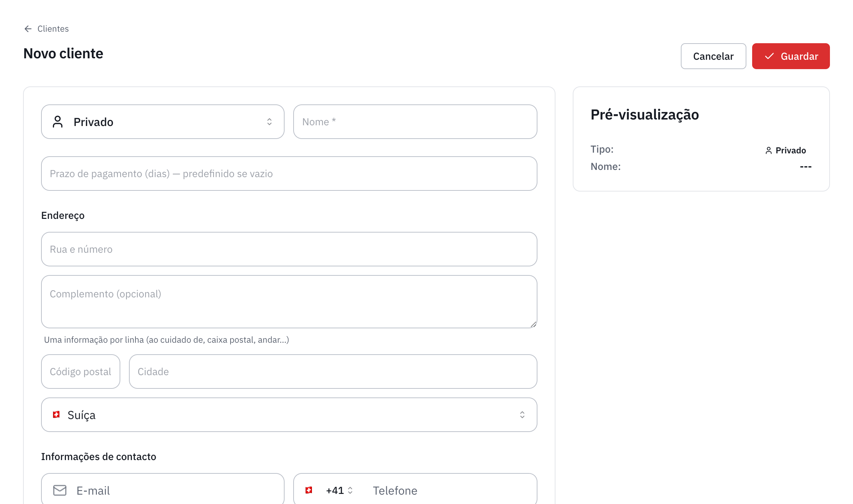Click the '---' placeholder value in preview

806,167
